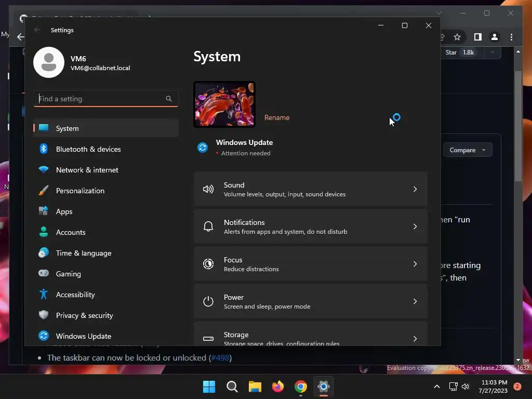Click the desktop wallpaper thumbnail

(224, 104)
